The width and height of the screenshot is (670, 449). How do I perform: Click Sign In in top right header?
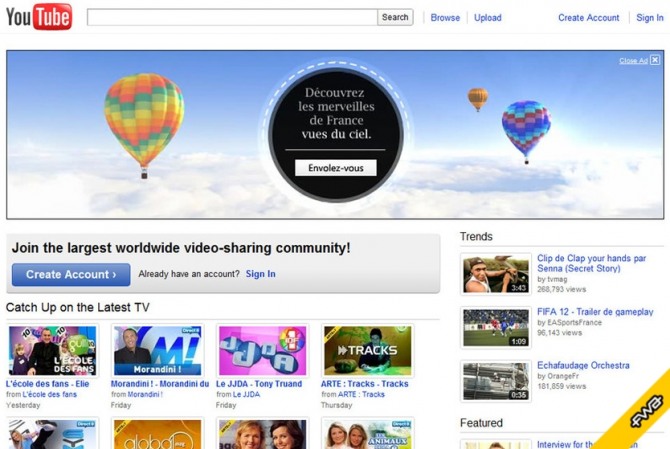649,17
